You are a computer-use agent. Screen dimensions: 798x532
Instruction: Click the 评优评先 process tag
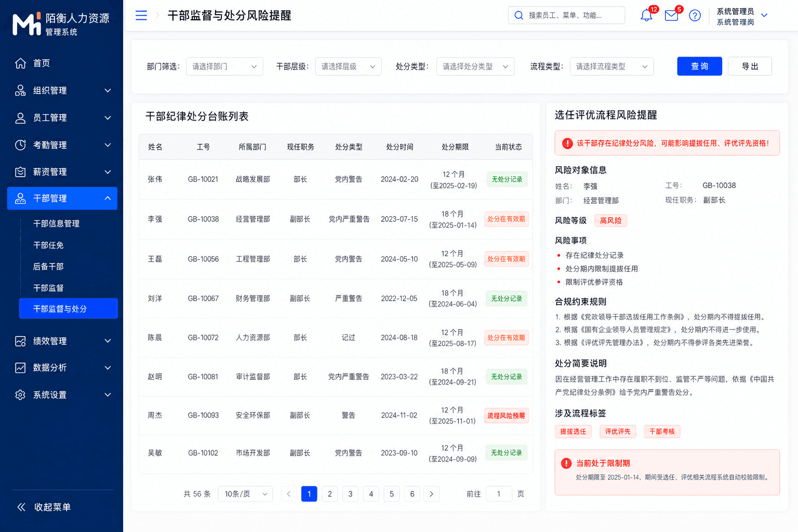(x=618, y=432)
